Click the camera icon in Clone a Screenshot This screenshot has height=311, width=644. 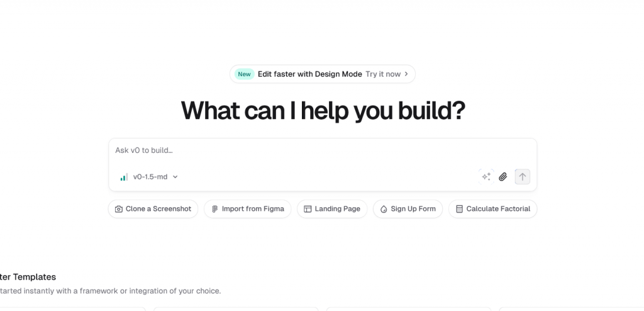coord(119,209)
